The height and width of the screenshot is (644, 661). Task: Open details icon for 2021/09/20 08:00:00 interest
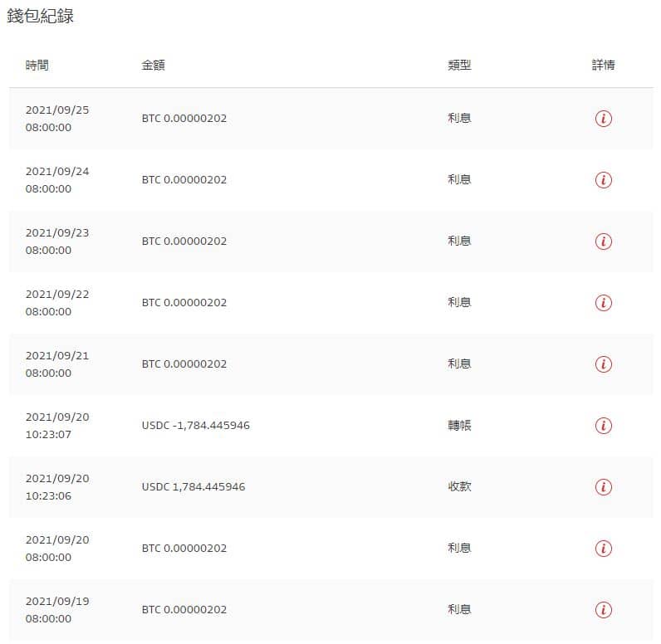tap(603, 549)
